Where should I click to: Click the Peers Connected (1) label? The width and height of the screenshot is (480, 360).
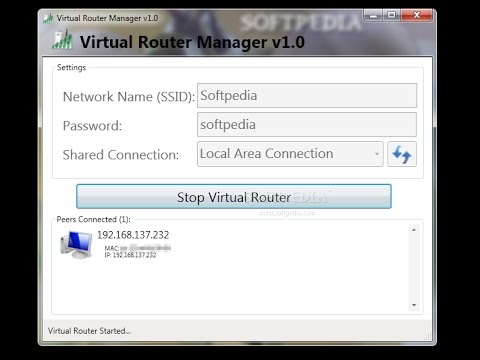coord(94,219)
